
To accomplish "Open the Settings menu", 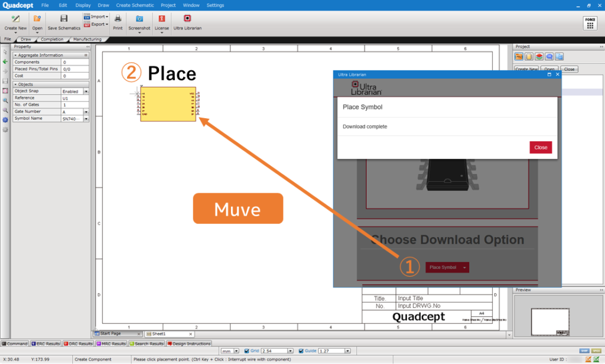I will tap(214, 5).
